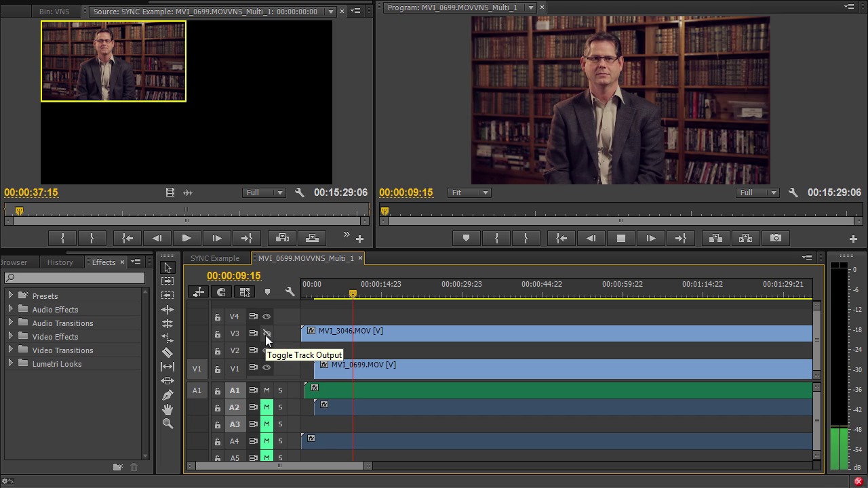
Task: Expand the Video Effects folder
Action: pyautogui.click(x=10, y=337)
